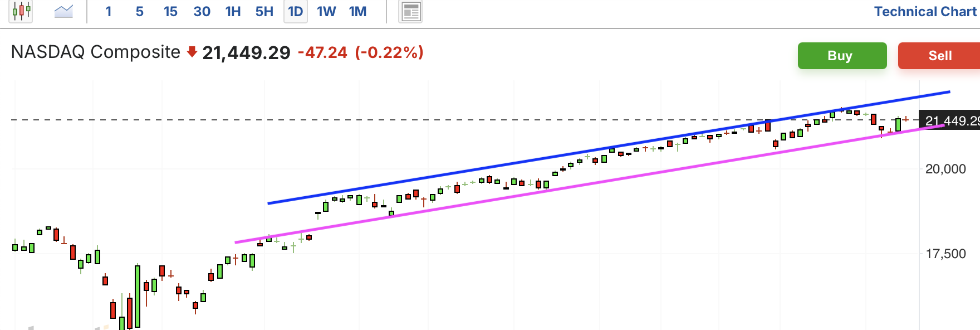Open the Technical Chart link

pyautogui.click(x=925, y=12)
